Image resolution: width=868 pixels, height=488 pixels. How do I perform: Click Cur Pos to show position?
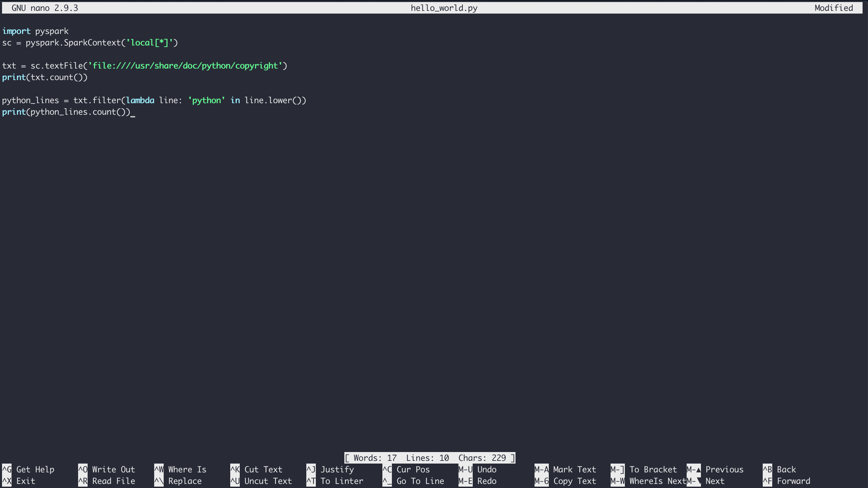(x=414, y=470)
